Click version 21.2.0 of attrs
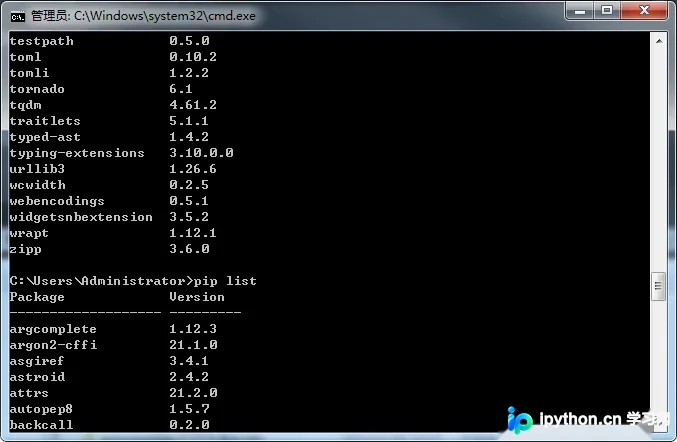 pos(193,393)
